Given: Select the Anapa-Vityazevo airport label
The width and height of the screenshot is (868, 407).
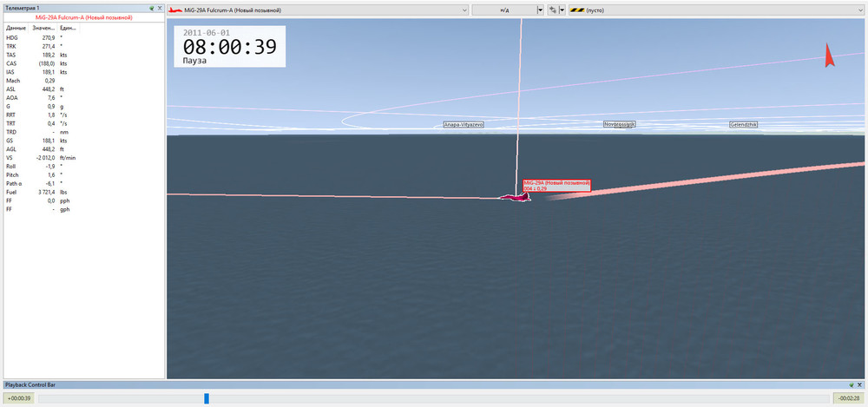Looking at the screenshot, I should pyautogui.click(x=464, y=125).
